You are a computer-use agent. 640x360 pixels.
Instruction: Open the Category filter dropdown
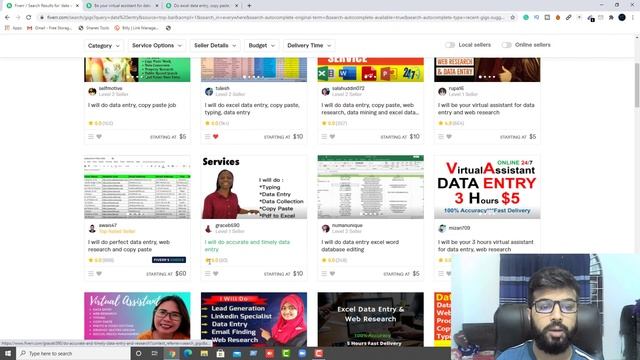103,45
